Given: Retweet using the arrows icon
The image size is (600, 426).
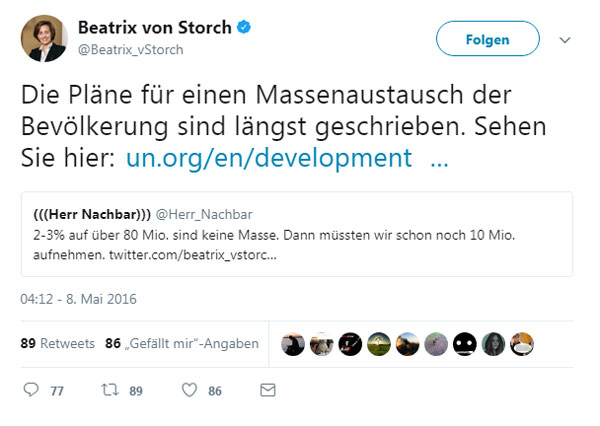Looking at the screenshot, I should tap(110, 390).
